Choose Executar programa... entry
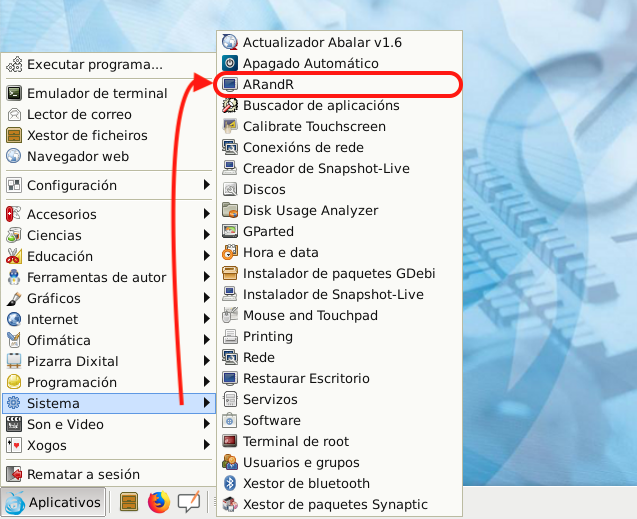 (x=94, y=65)
